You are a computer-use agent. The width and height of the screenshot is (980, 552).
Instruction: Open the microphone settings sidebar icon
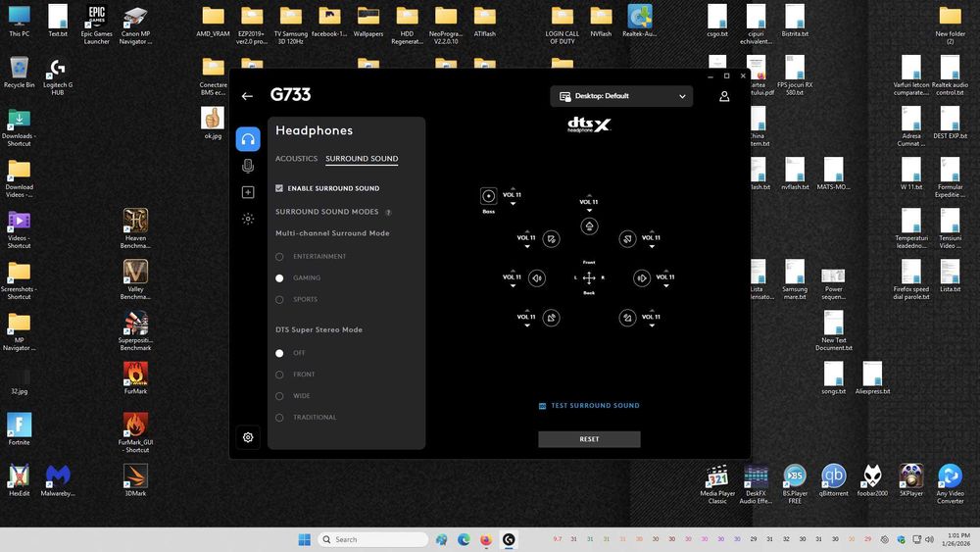click(248, 166)
